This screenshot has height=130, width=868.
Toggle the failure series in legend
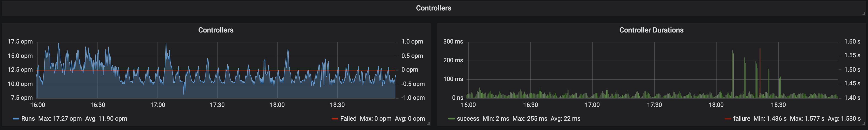741,118
